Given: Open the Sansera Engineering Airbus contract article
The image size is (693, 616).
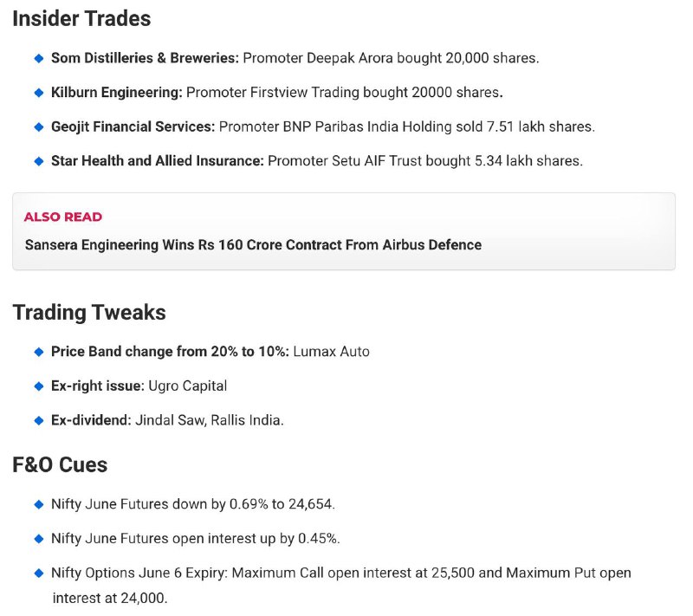Looking at the screenshot, I should click(253, 245).
